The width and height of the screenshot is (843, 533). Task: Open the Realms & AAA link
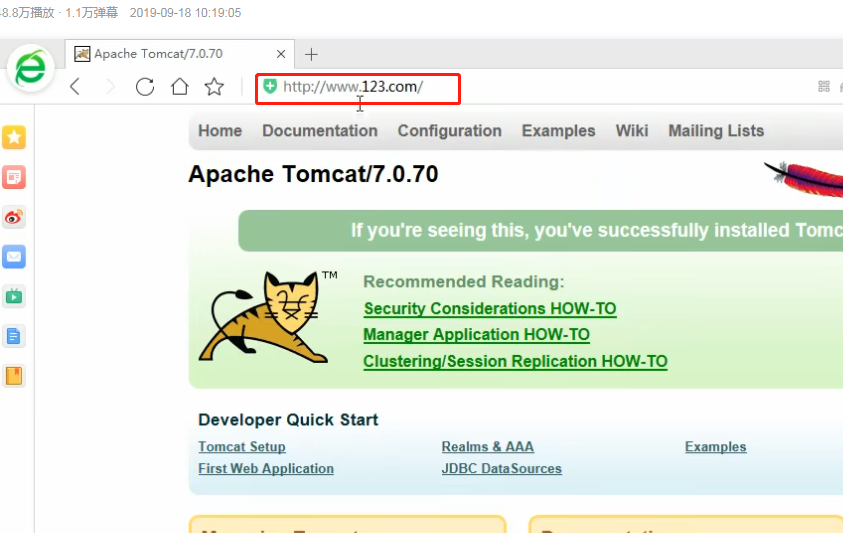pos(488,447)
